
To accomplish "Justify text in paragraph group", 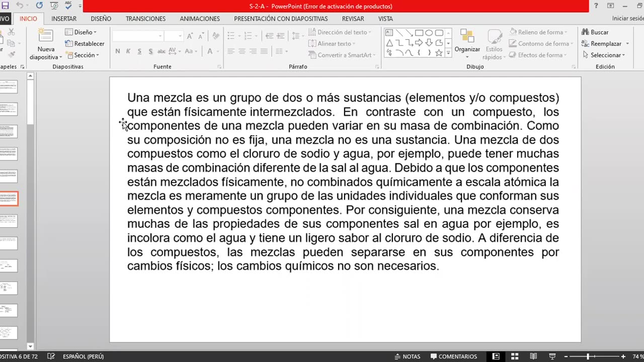I will [264, 51].
